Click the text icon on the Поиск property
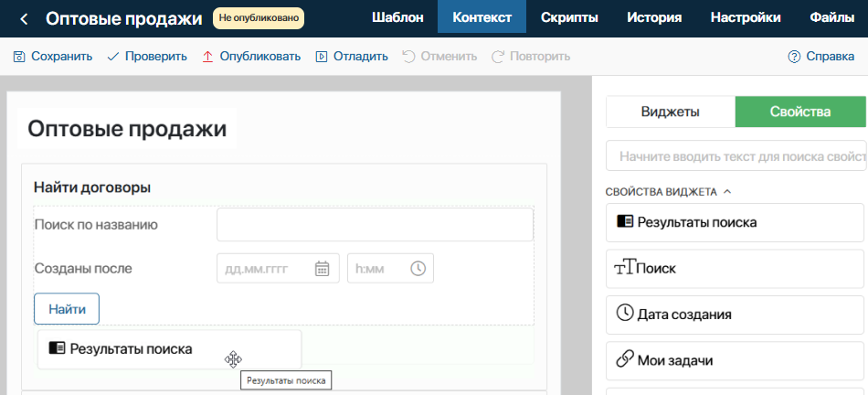 click(624, 268)
